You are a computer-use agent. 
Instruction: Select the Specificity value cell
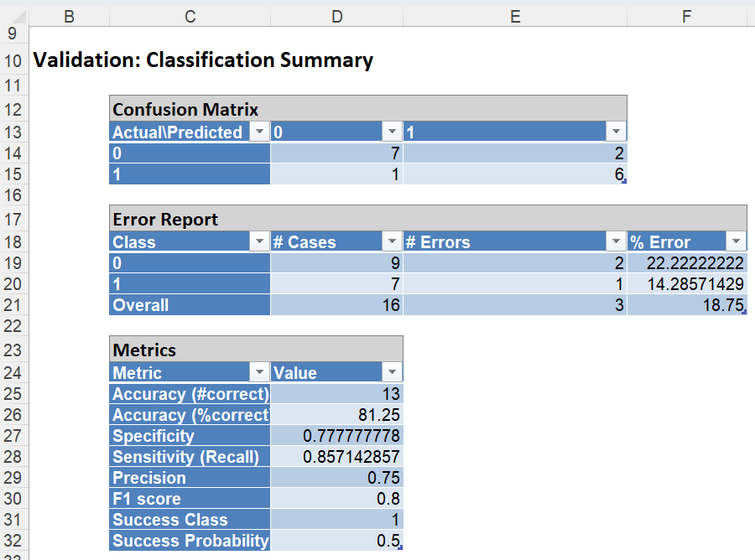pos(336,436)
